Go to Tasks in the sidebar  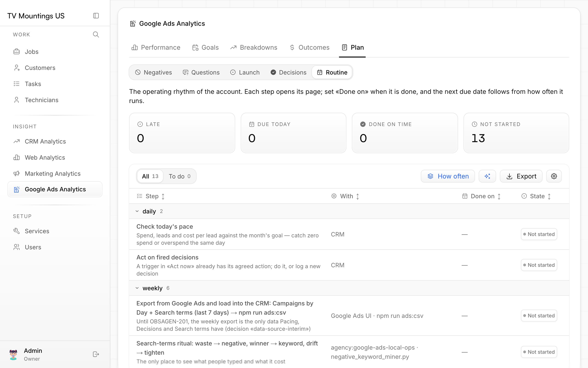coord(55,84)
